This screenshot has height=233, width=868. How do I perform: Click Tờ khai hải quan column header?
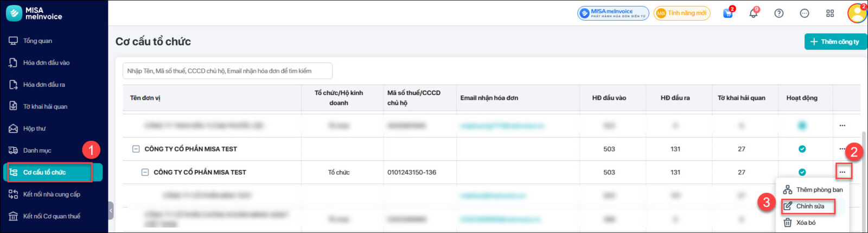[x=742, y=98]
